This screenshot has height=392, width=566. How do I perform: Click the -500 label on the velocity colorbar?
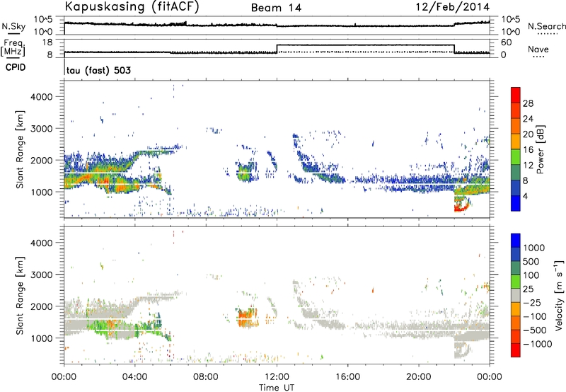point(535,330)
